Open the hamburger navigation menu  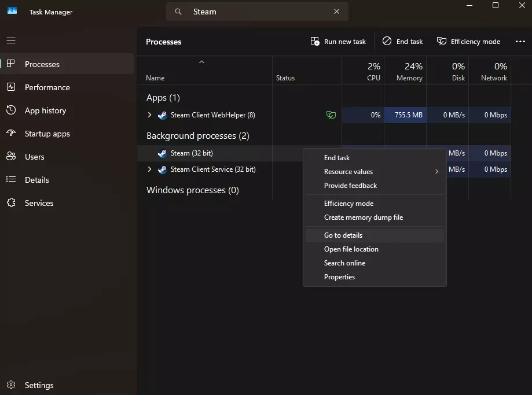(x=11, y=40)
